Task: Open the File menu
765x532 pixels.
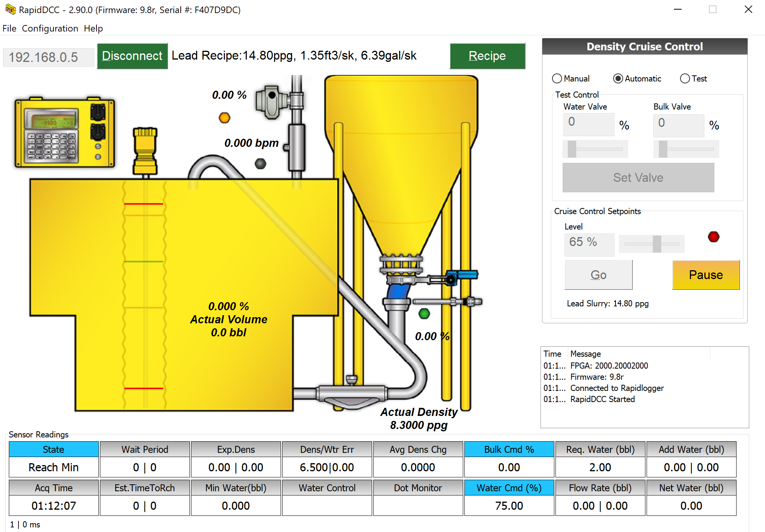Action: (x=9, y=28)
